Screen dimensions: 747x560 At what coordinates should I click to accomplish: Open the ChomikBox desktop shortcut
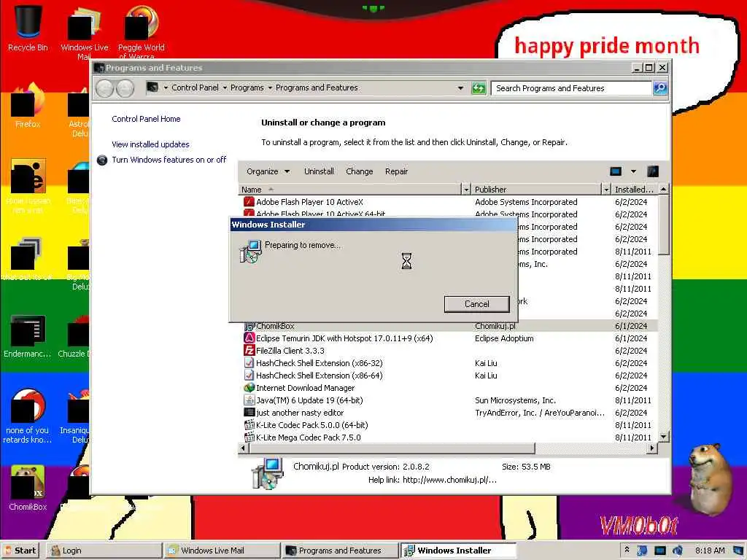coord(28,488)
